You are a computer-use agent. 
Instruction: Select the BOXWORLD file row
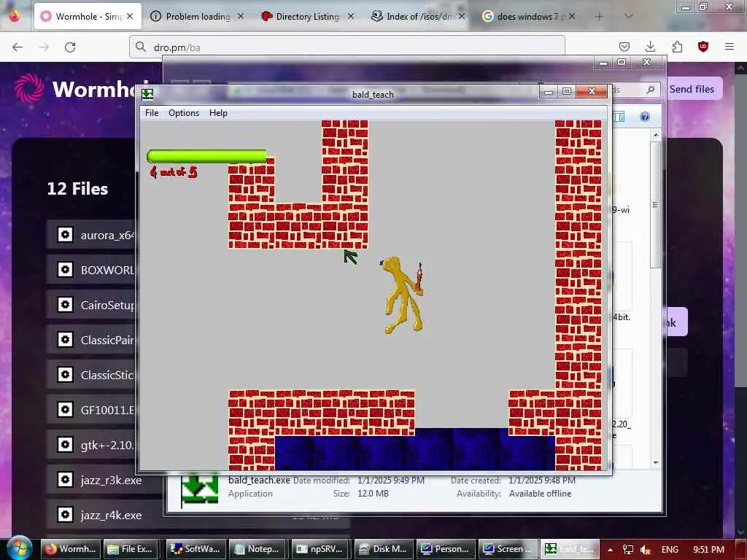(x=91, y=270)
